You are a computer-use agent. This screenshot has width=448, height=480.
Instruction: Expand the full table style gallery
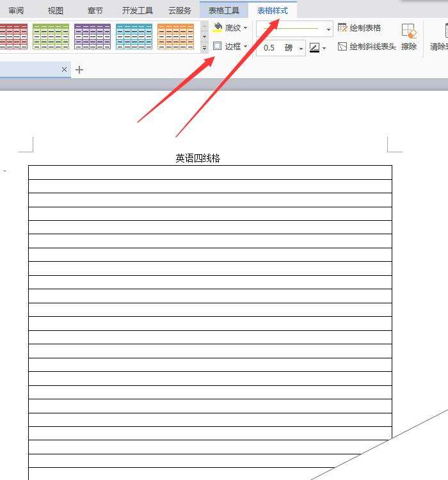[205, 47]
